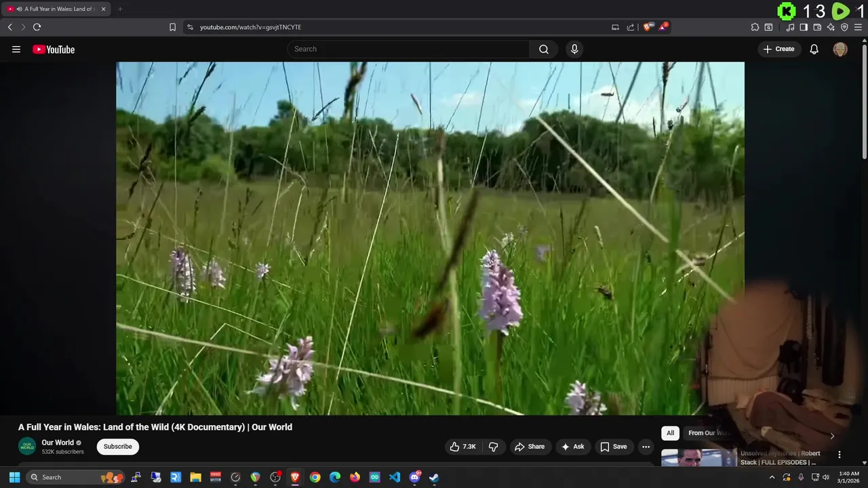Open Visual Studio Code from taskbar
This screenshot has width=868, height=488.
[x=395, y=477]
